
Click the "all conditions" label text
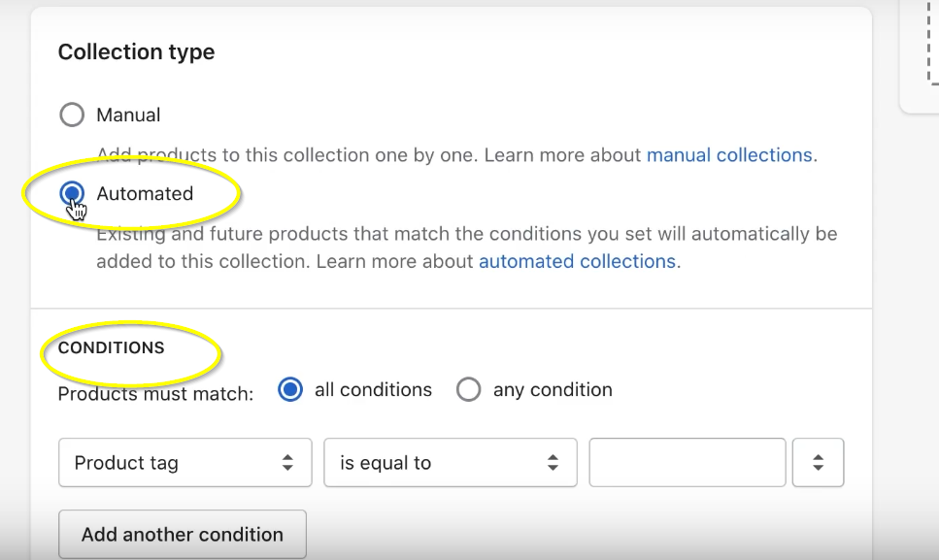coord(373,390)
